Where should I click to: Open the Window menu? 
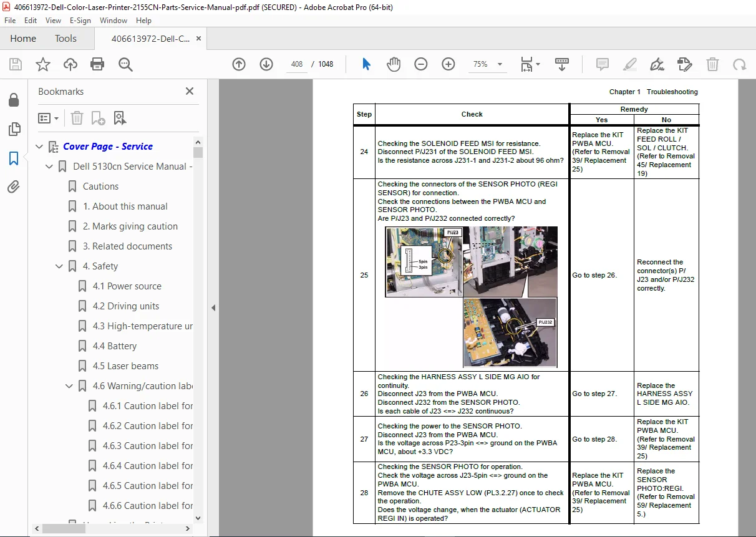click(114, 21)
